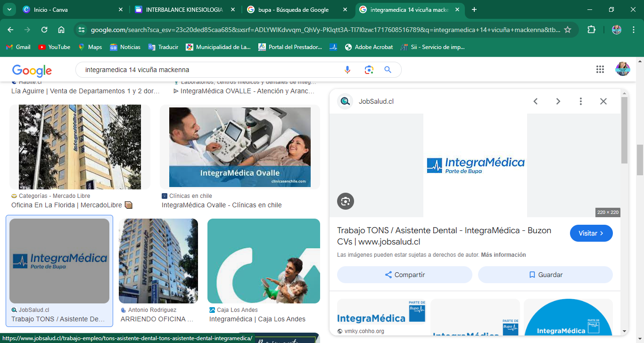Open Trabajo TONS Asistente Dental title link

(x=444, y=236)
